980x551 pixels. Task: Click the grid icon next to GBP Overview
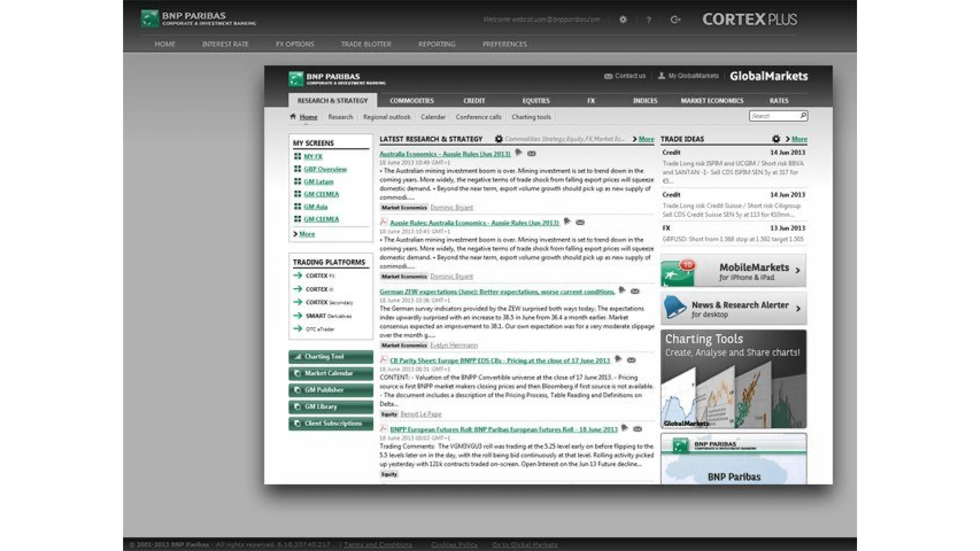(297, 169)
